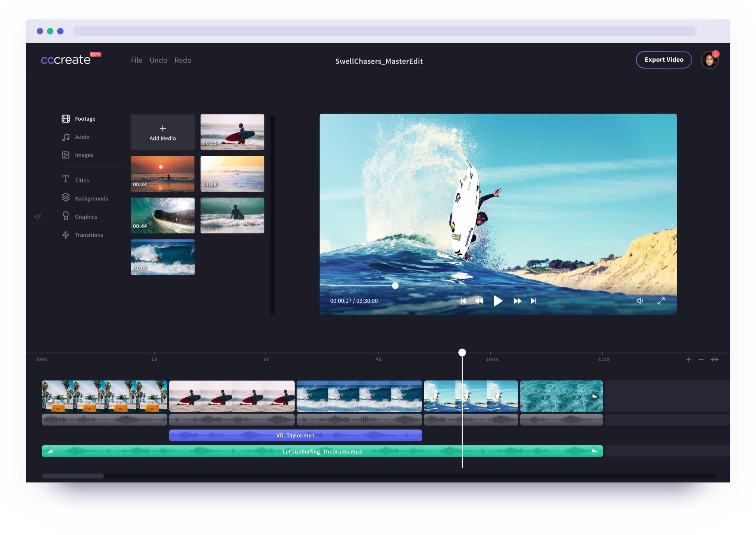Image resolution: width=756 pixels, height=535 pixels.
Task: Click the Footage panel icon
Action: (x=65, y=119)
